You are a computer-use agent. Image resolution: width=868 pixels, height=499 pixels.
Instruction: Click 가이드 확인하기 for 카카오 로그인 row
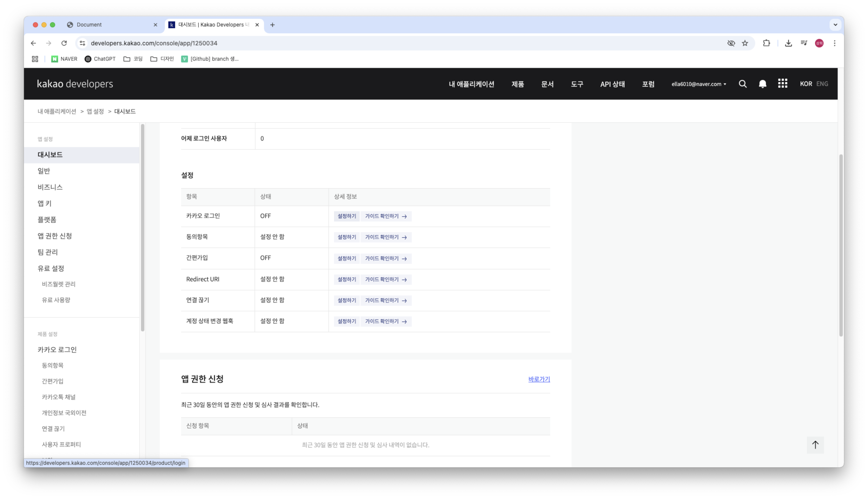pos(386,216)
